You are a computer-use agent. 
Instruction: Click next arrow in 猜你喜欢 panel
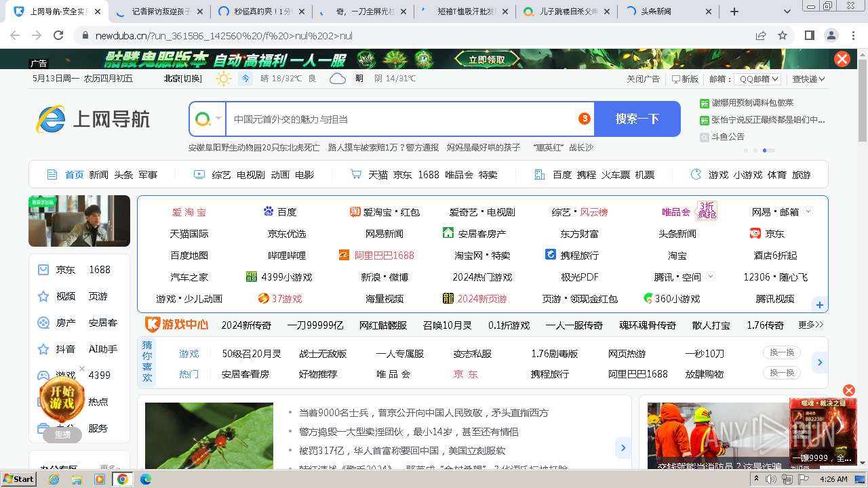click(819, 363)
